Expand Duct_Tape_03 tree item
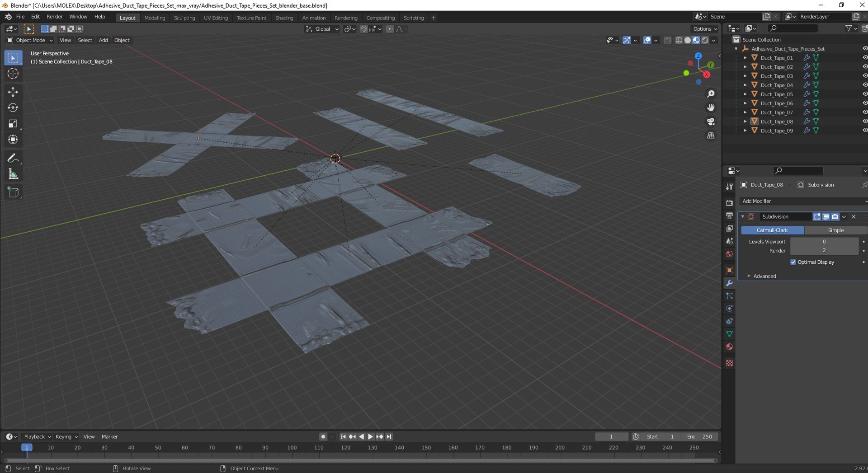This screenshot has height=473, width=868. pyautogui.click(x=745, y=76)
